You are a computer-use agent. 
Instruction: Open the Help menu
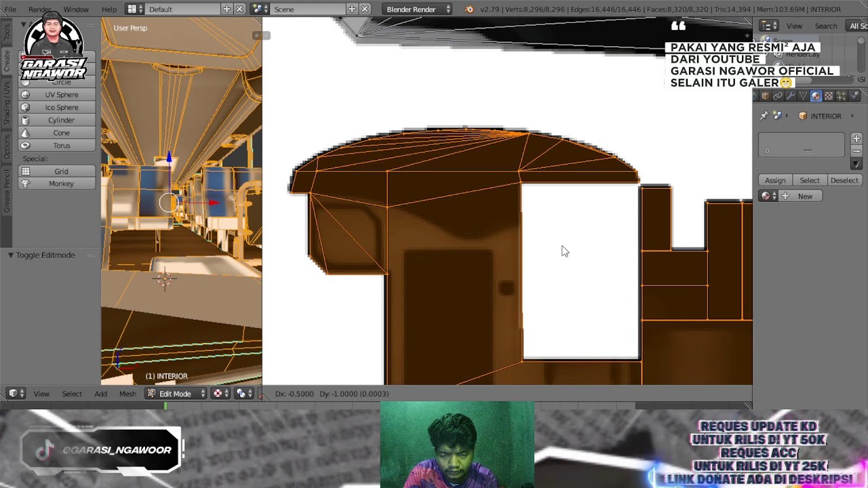click(108, 9)
